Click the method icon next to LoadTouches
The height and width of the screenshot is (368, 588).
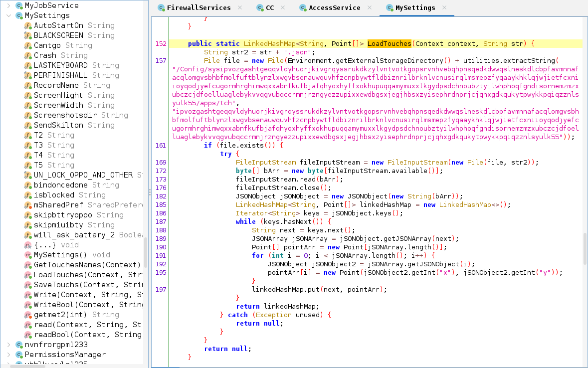click(28, 275)
